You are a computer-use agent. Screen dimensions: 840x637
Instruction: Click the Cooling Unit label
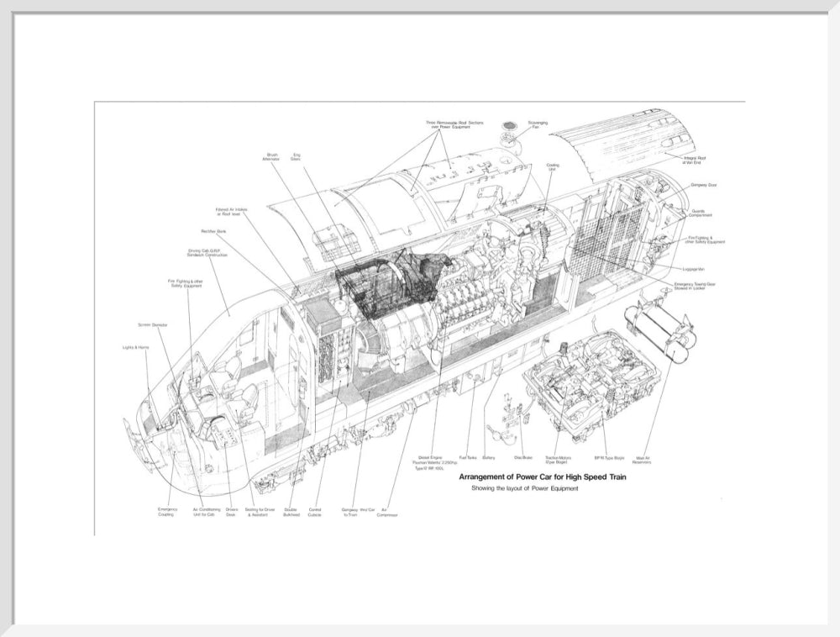(554, 166)
